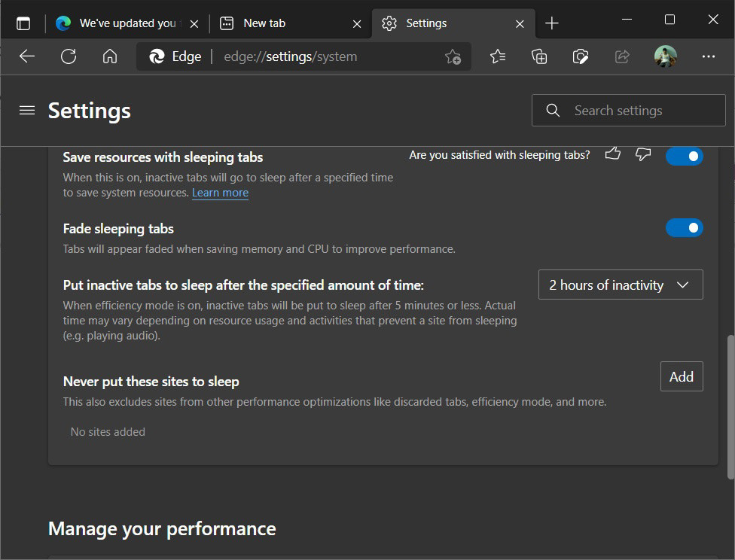The width and height of the screenshot is (735, 560).
Task: Turn off Fade sleeping tabs
Action: click(x=684, y=228)
